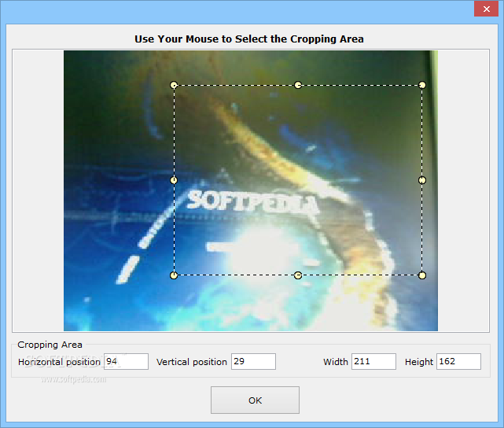Click the 'Use Your Mouse to Select' heading
Image resolution: width=504 pixels, height=428 pixels.
(x=249, y=39)
